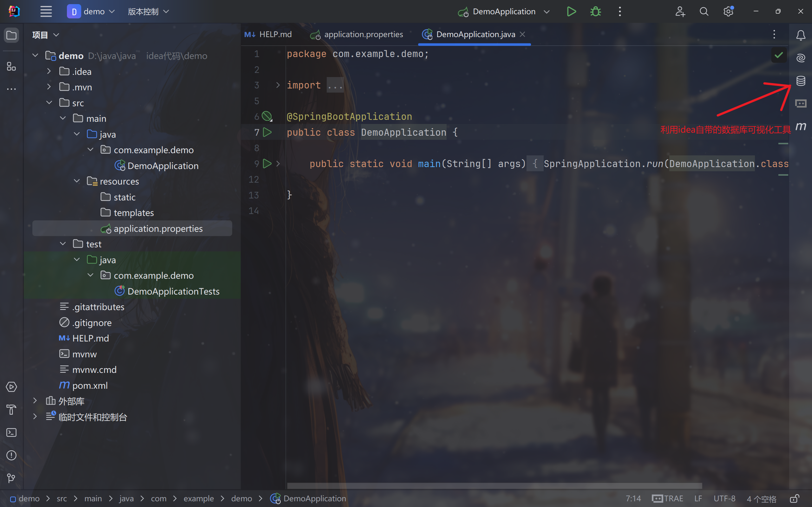Run DemoApplication with green play button
Screen dimensions: 812x507
(x=571, y=12)
